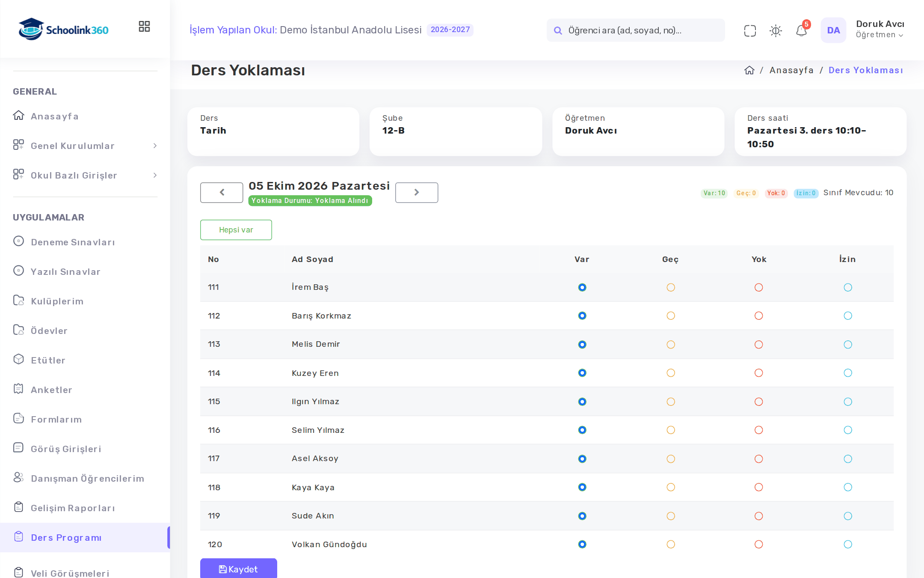Click the Formlarım document icon

click(18, 418)
